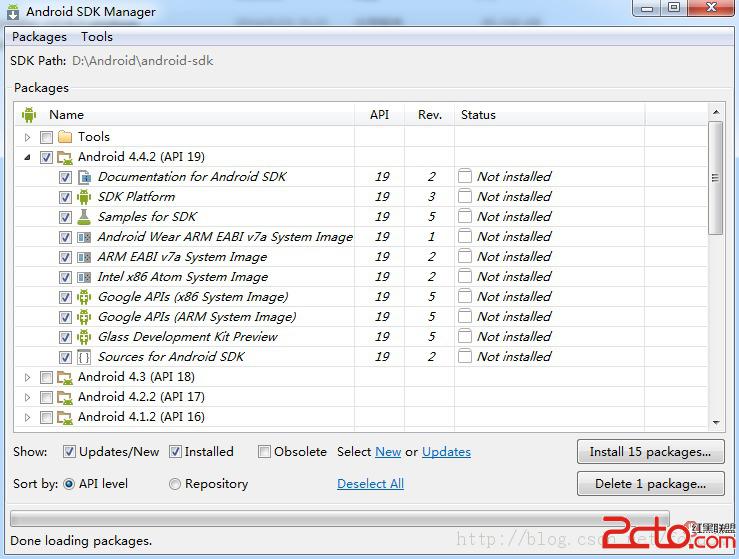Toggle the Updates/New show checkbox
The height and width of the screenshot is (559, 739).
coord(69,452)
